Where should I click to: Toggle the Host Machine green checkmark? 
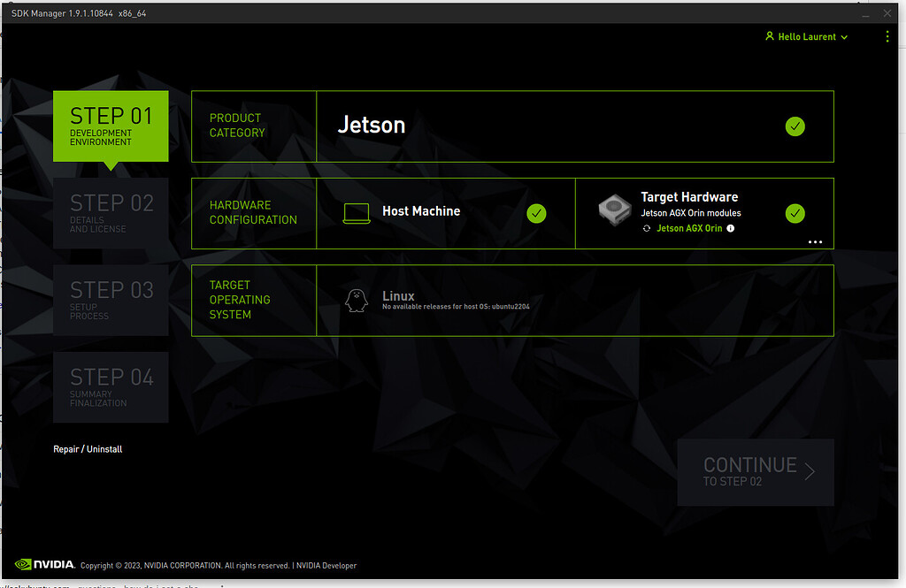pyautogui.click(x=536, y=212)
